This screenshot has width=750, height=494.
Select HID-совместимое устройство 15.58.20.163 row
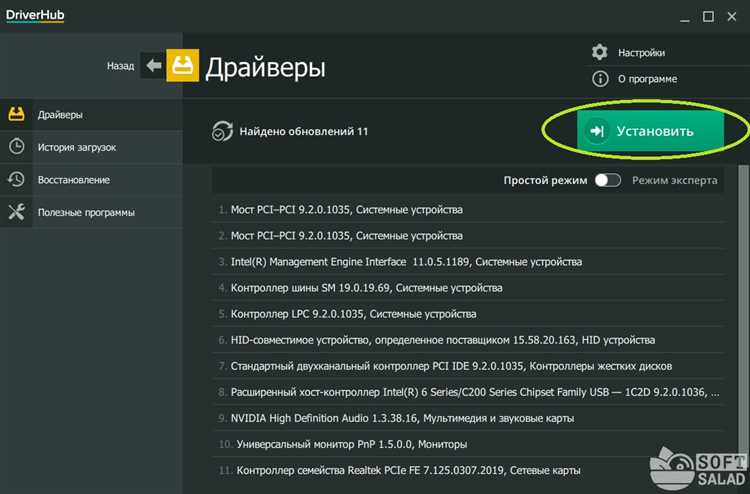[x=468, y=340]
